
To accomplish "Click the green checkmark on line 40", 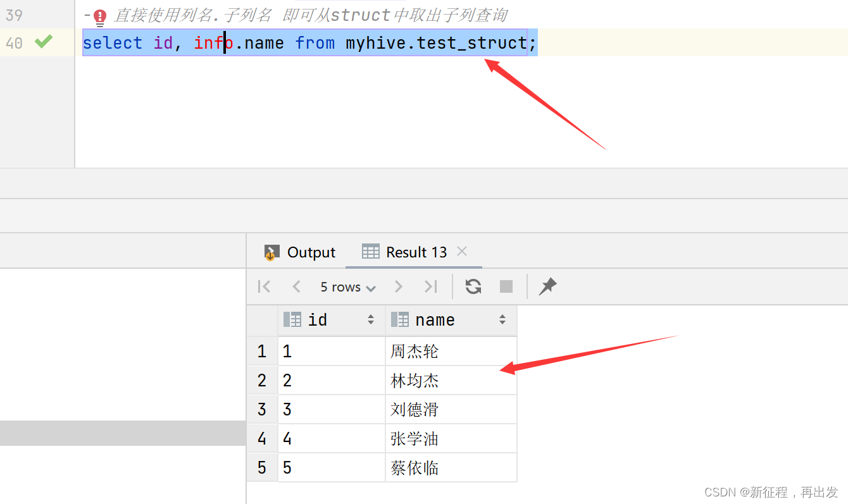I will [x=43, y=42].
